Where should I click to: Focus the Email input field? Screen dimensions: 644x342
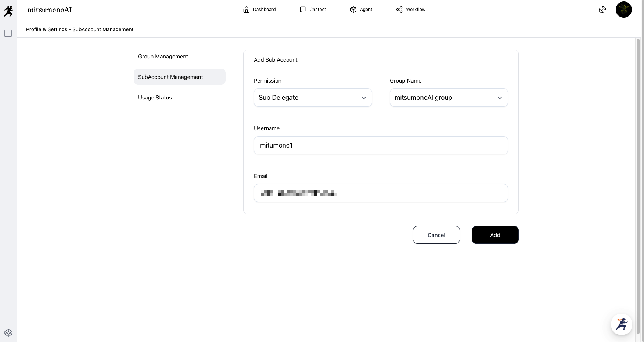pyautogui.click(x=381, y=193)
